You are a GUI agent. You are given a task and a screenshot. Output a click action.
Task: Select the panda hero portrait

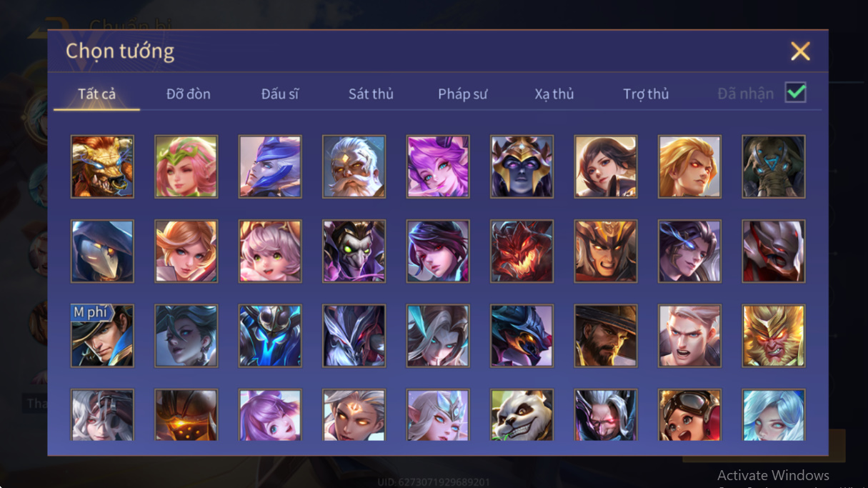click(x=522, y=415)
